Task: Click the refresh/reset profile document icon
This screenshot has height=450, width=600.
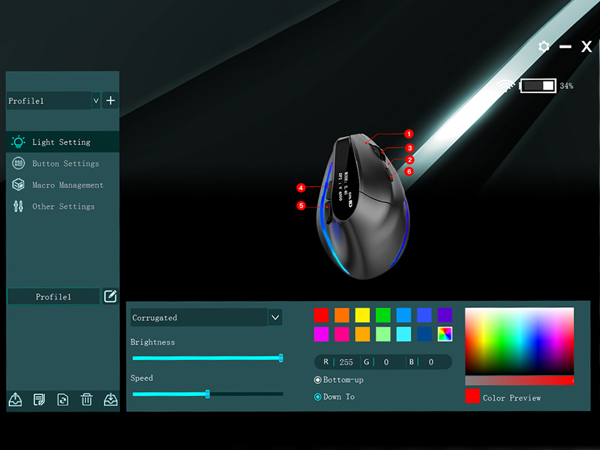Action: [x=63, y=400]
